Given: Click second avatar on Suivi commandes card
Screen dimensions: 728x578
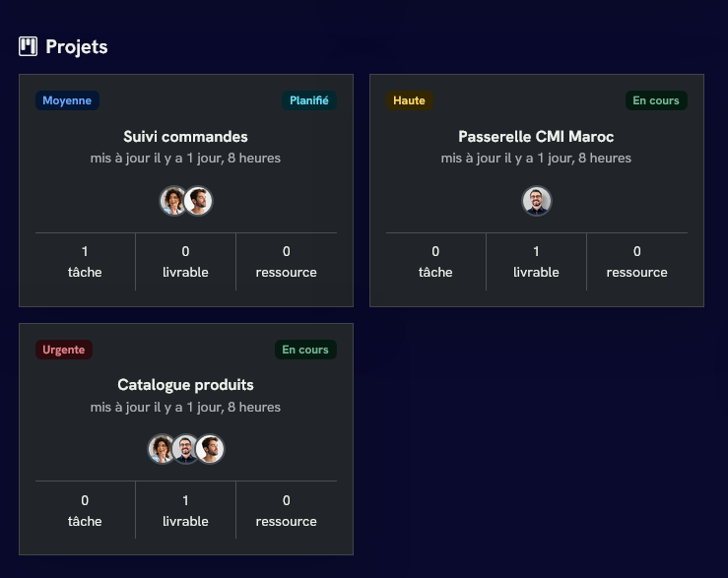Looking at the screenshot, I should (x=199, y=201).
